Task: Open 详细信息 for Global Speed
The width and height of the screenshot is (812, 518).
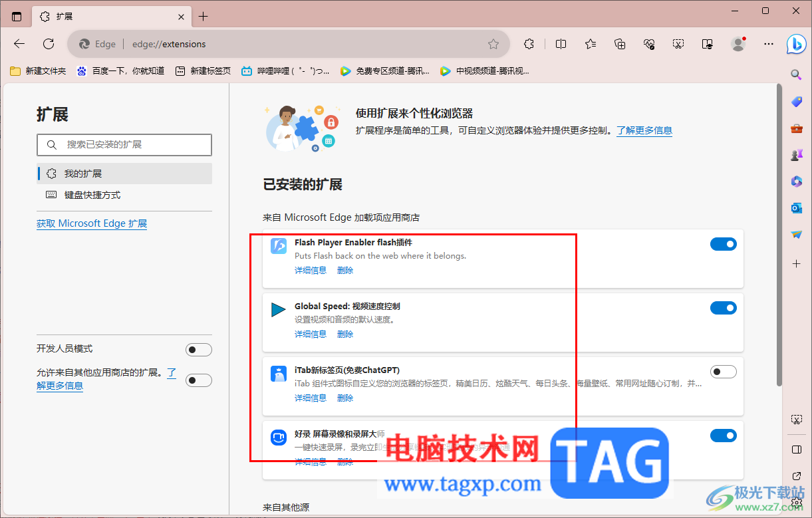Action: [311, 334]
